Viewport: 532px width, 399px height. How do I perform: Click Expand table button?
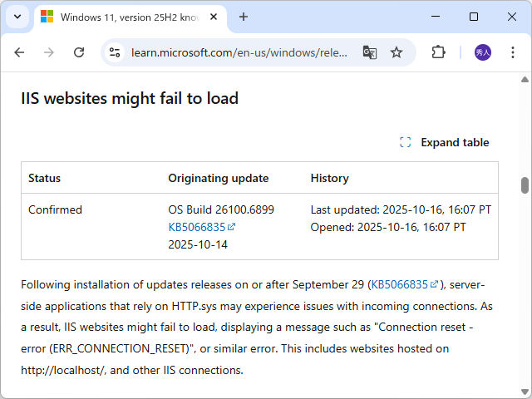pos(445,142)
